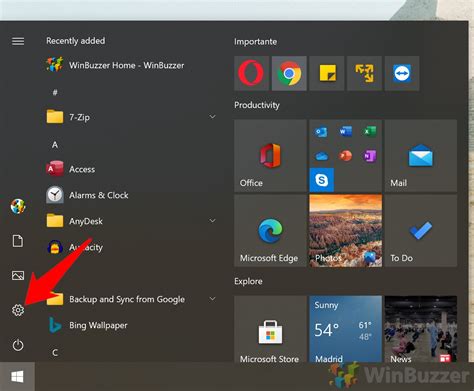The width and height of the screenshot is (474, 391).
Task: Click the Windows Start button
Action: 17,377
